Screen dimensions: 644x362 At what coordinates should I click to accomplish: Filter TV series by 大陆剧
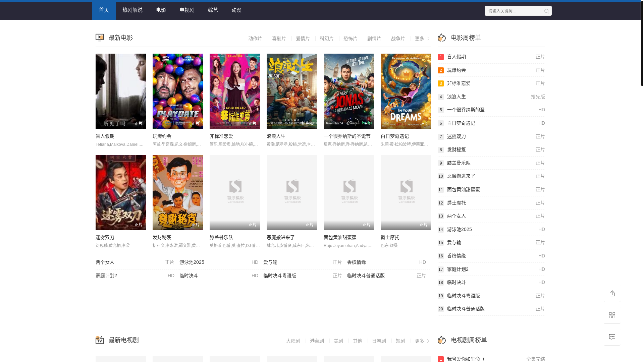pyautogui.click(x=293, y=341)
